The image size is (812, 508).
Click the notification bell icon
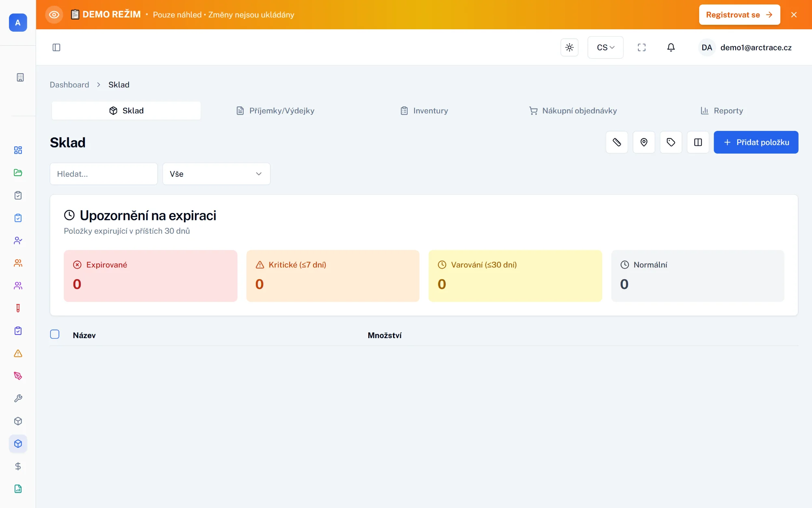[x=671, y=48]
